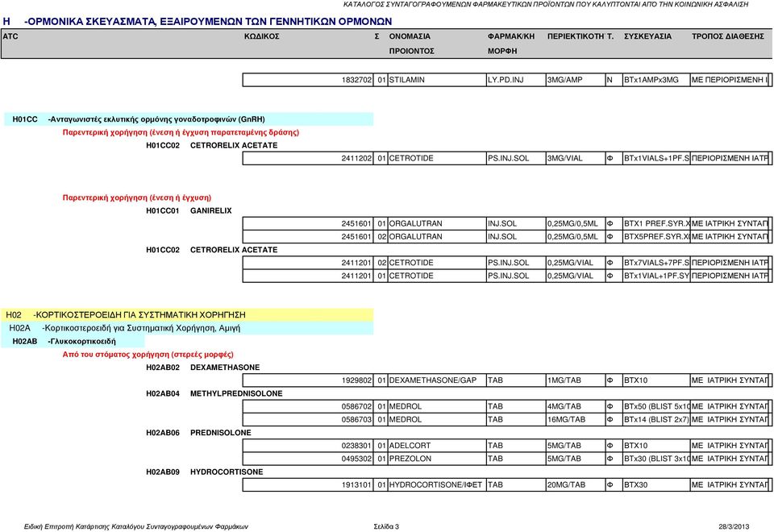This screenshot has width=774, height=532.
Task: Select the product name 'HYDROCORTISONE/ΙΦΕΤ'
Action: click(x=435, y=485)
